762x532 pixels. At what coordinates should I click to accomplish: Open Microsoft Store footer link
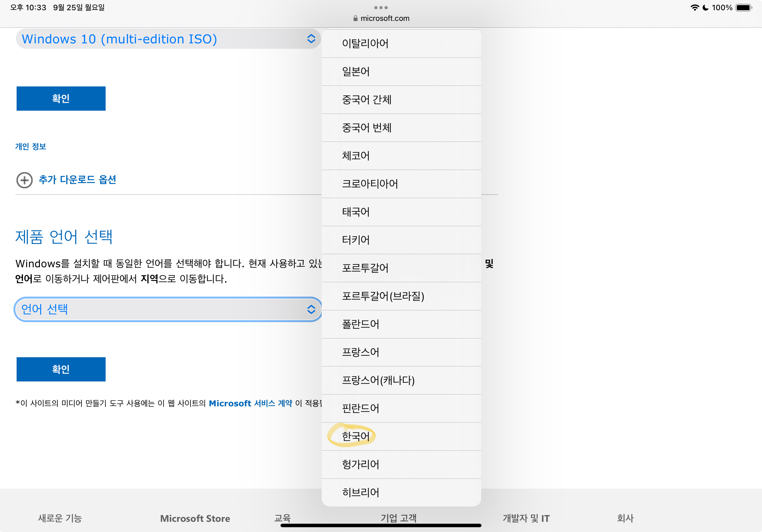[x=195, y=518]
